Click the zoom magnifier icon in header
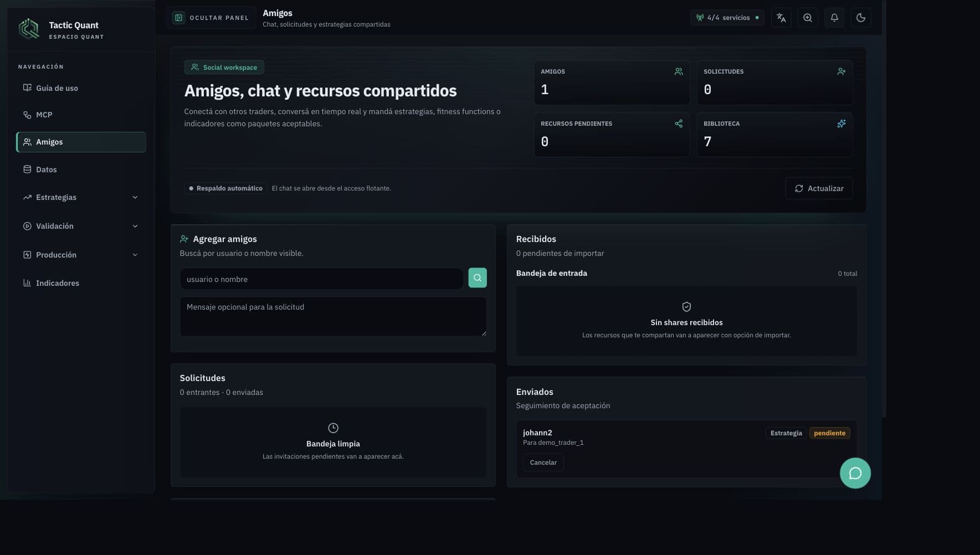Screen dimensions: 980x555 [808, 18]
